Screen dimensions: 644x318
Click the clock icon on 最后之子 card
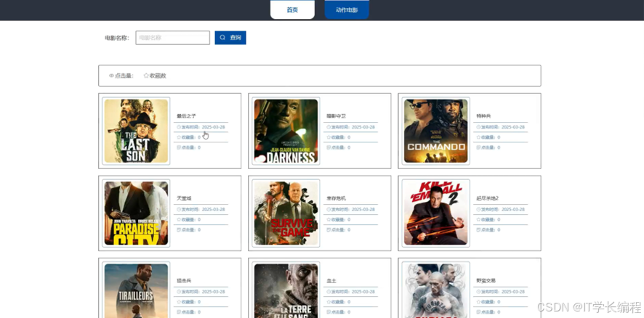(179, 127)
